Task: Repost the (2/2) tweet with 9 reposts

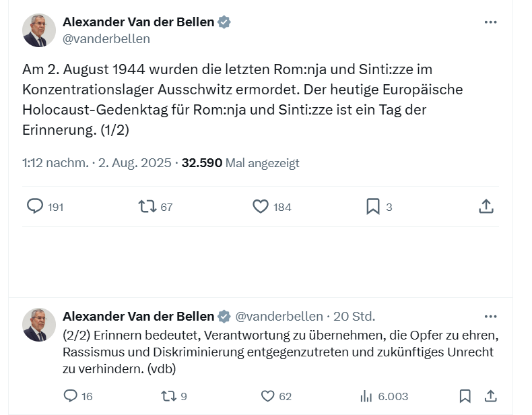Action: [168, 395]
